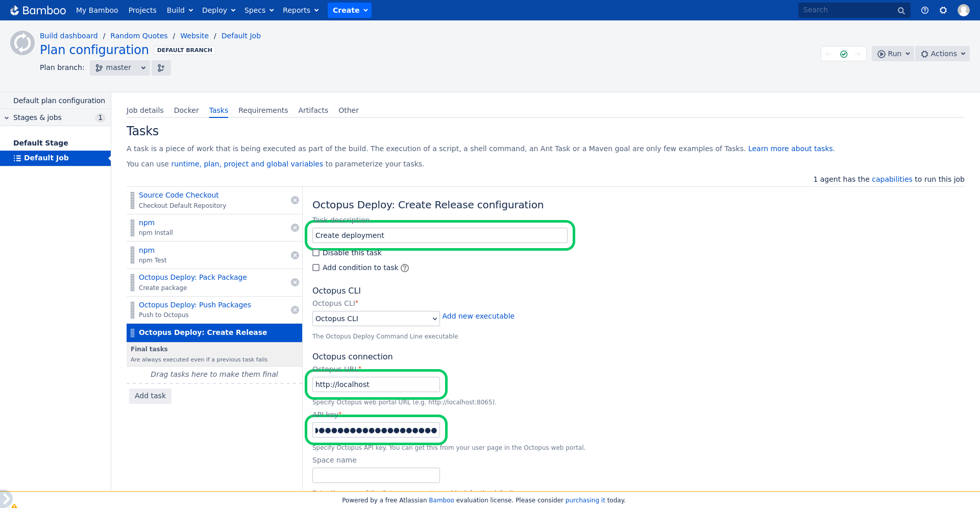Viewport: 980px width, 508px height.
Task: Select the Octopus Deploy: Pack Package task
Action: 193,277
